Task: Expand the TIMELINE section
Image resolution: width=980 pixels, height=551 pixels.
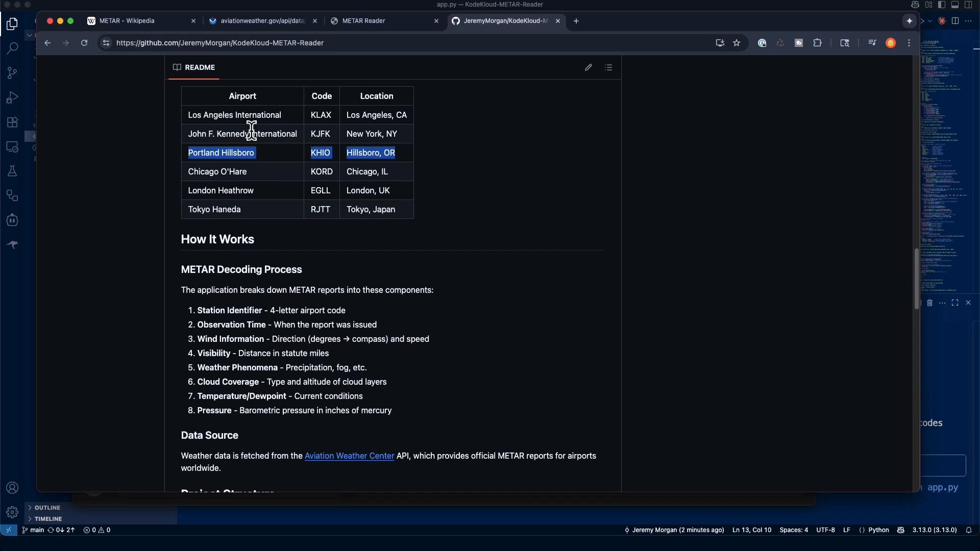Action: tap(48, 519)
